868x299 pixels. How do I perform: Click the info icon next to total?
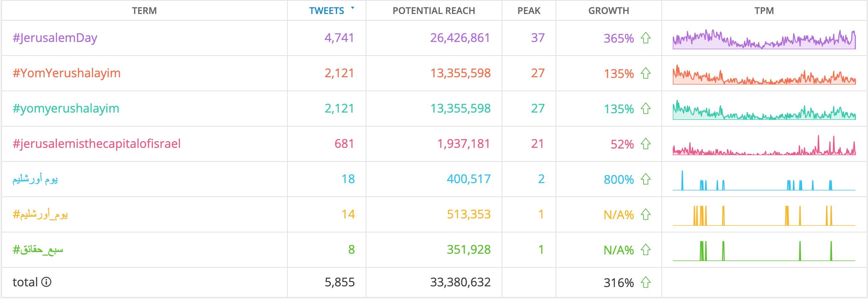[46, 282]
